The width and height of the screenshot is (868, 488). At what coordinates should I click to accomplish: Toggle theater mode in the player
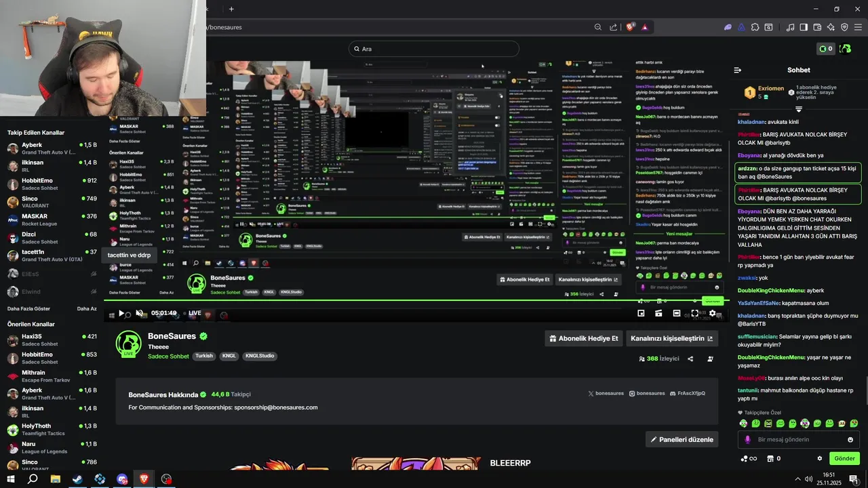tap(676, 313)
